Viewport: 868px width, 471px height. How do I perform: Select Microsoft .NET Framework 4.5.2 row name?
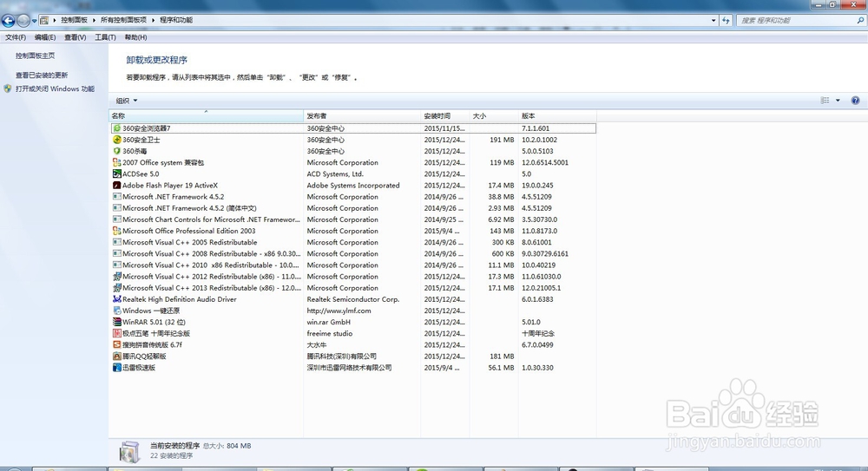click(174, 197)
